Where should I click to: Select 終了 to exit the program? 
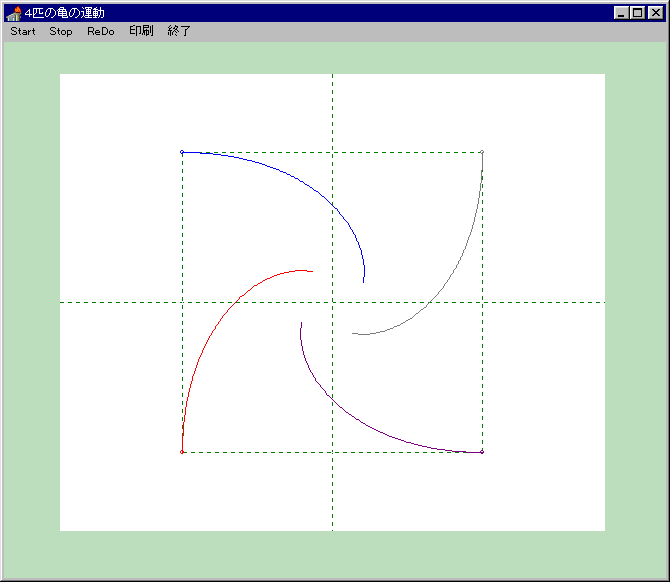coord(179,31)
